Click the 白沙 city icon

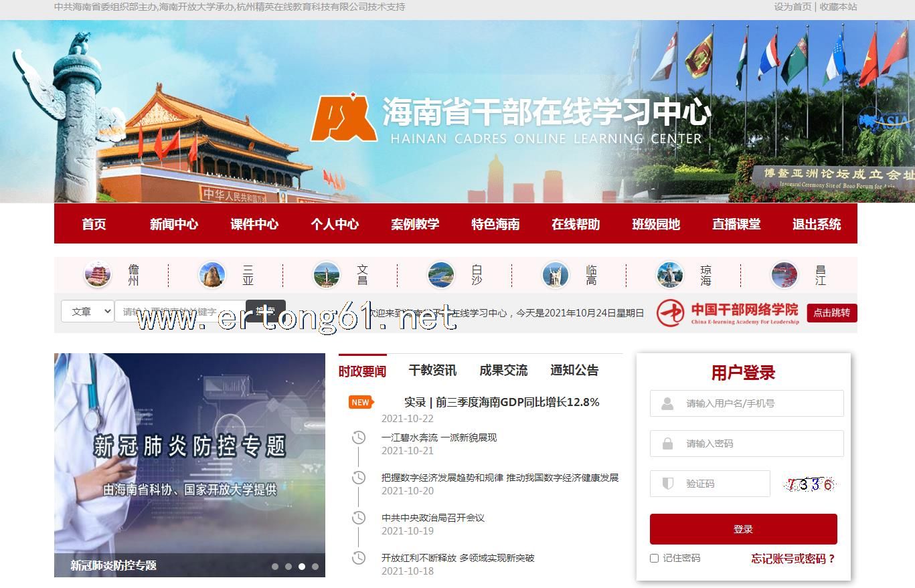click(x=441, y=275)
